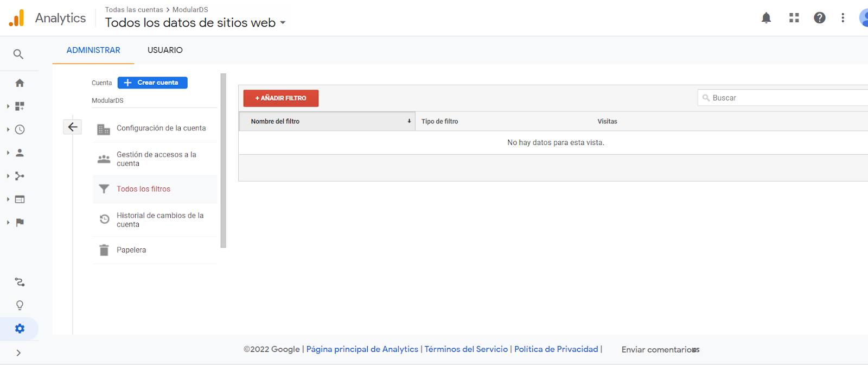Open the Admin gear icon
Screen dimensions: 868x365
pos(20,329)
